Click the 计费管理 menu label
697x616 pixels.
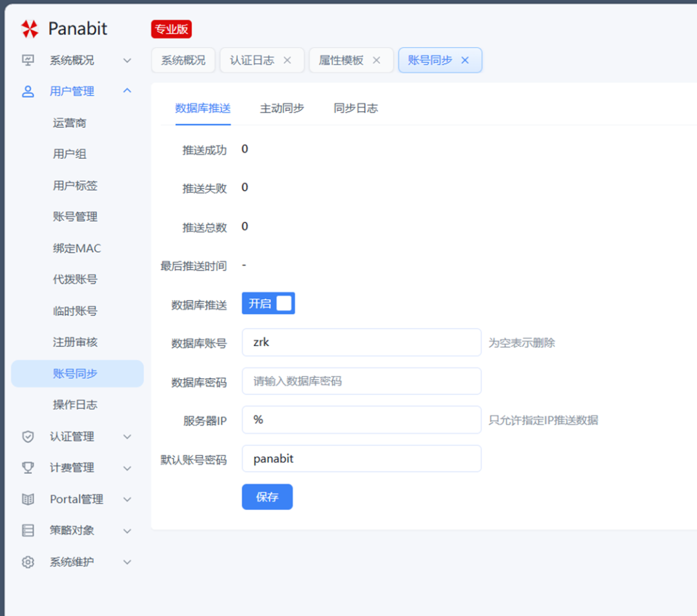pos(72,468)
